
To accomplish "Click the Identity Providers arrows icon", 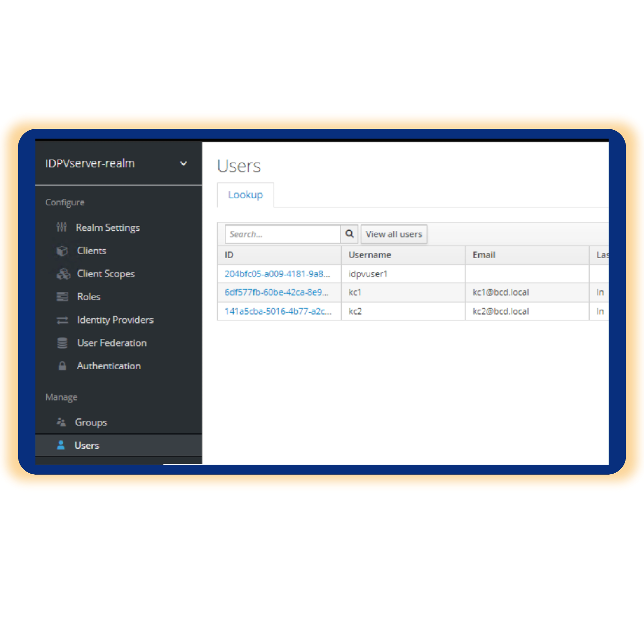I will pos(62,320).
